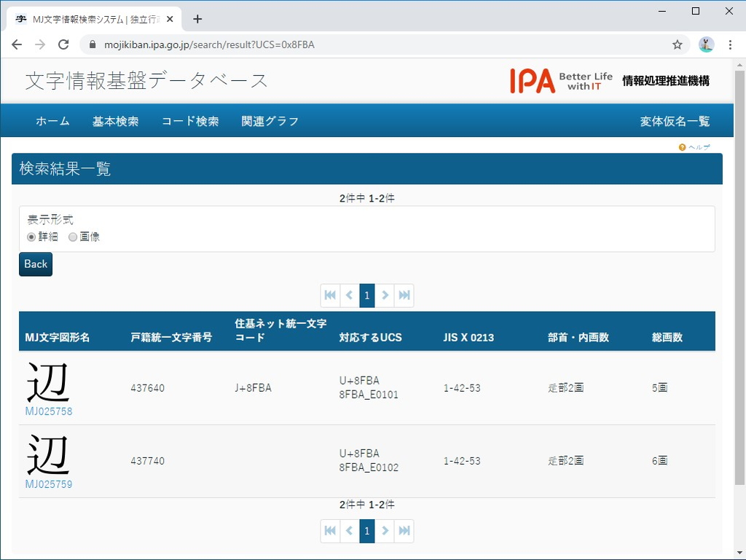This screenshot has height=560, width=746.
Task: Switch display format to 画像
Action: (73, 237)
